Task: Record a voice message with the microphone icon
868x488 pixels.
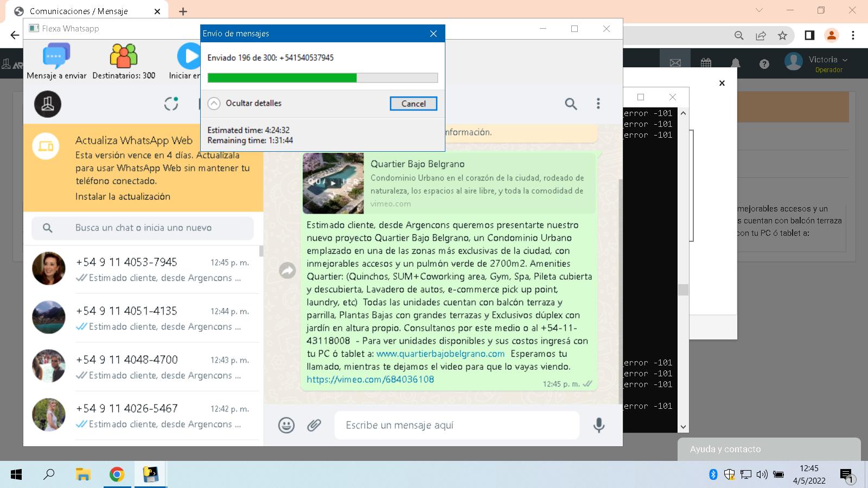Action: coord(599,425)
